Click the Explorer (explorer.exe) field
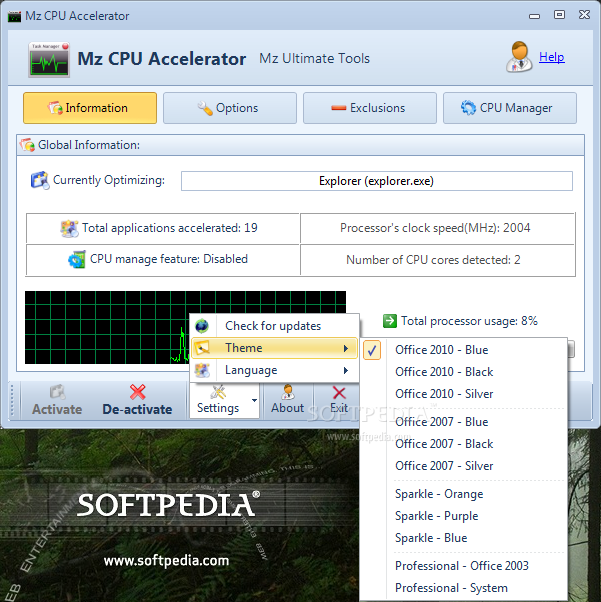Viewport: 601px width, 602px height. (377, 181)
